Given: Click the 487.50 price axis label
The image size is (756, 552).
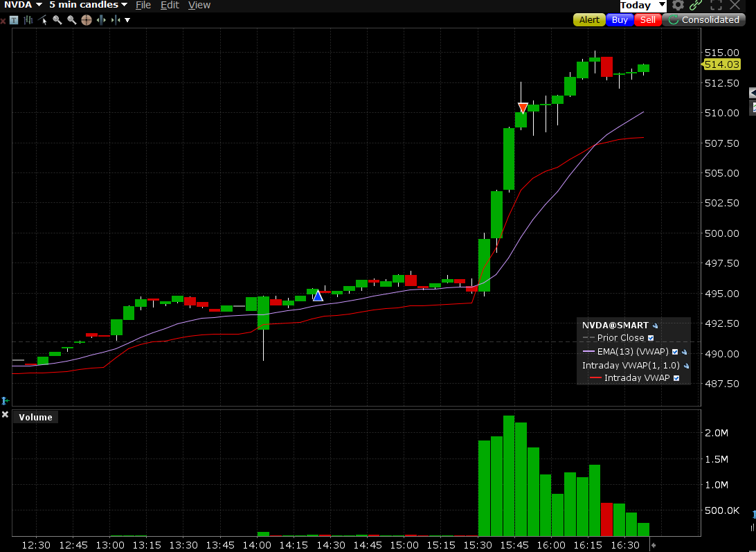Looking at the screenshot, I should coord(722,384).
